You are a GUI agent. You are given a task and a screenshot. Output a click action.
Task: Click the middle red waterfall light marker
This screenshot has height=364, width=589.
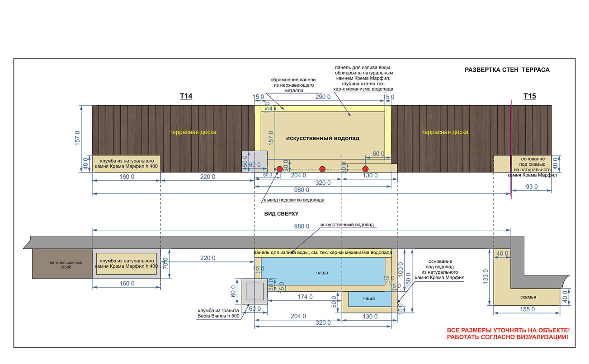322,169
